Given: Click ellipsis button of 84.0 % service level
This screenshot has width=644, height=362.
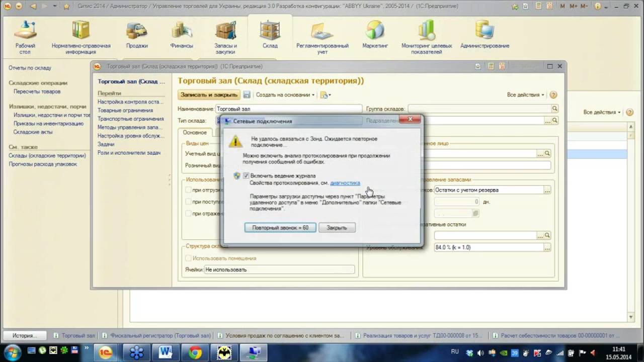Looking at the screenshot, I should 547,247.
